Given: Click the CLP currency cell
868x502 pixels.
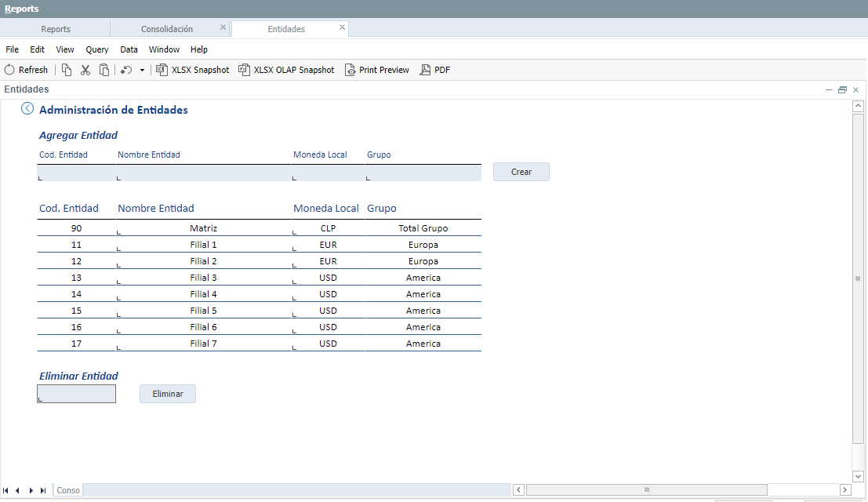Looking at the screenshot, I should tap(328, 228).
